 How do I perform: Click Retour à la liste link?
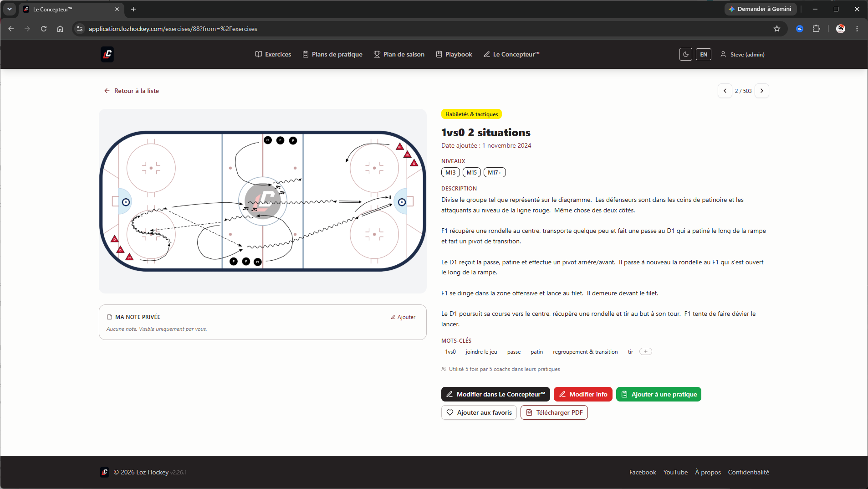[x=132, y=91]
